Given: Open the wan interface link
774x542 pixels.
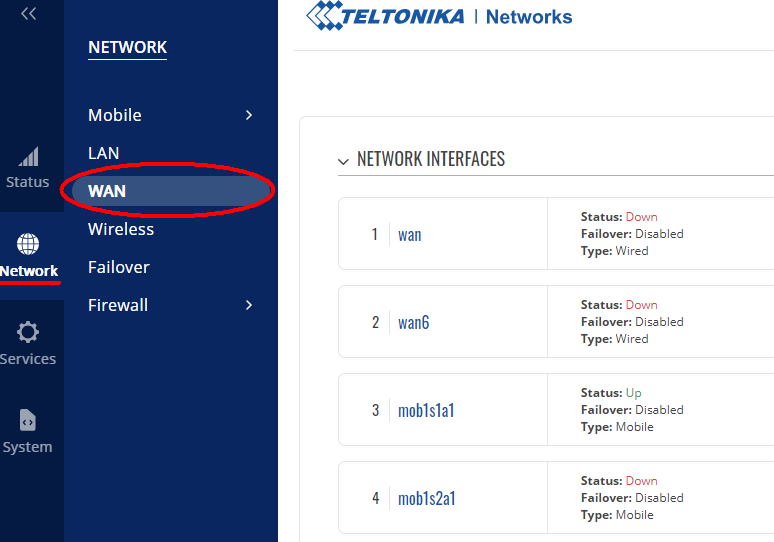Looking at the screenshot, I should (x=410, y=234).
